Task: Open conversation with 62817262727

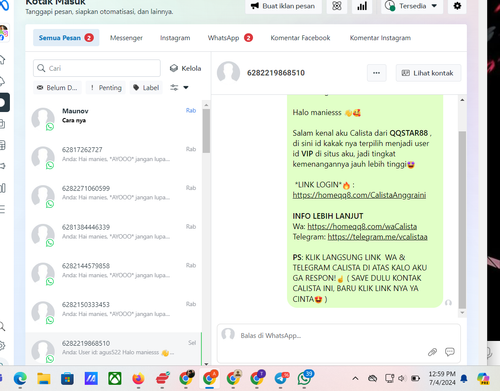Action: point(113,157)
